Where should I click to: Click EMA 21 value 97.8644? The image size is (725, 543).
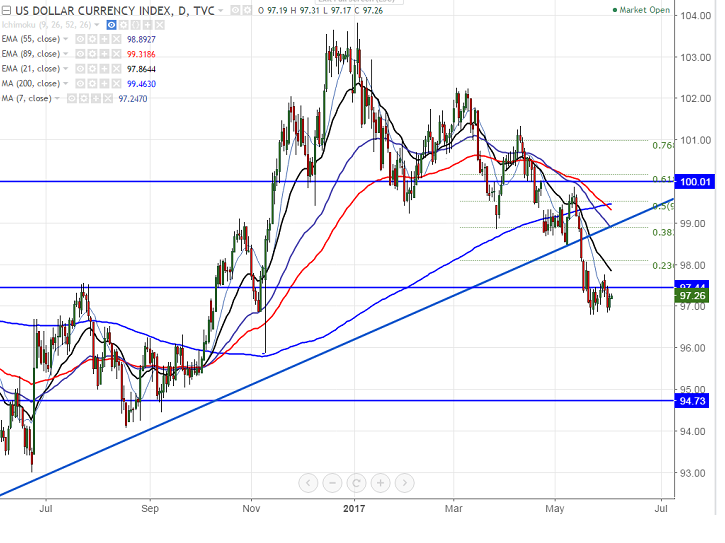[x=141, y=69]
